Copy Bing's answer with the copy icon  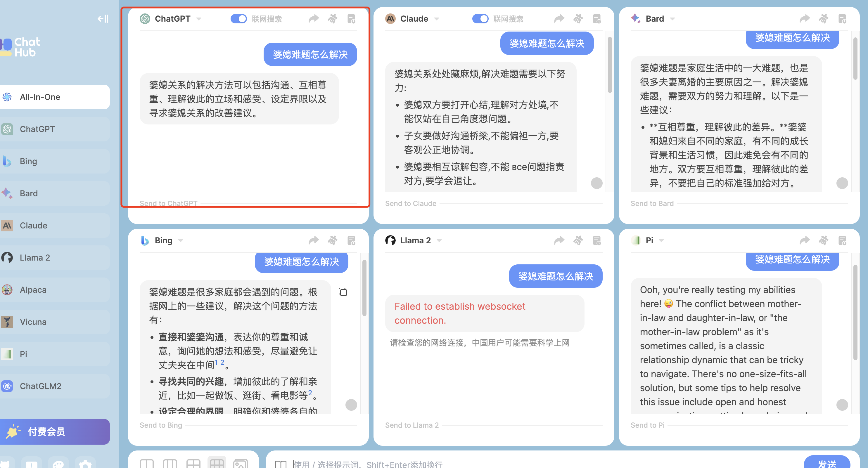pyautogui.click(x=343, y=292)
